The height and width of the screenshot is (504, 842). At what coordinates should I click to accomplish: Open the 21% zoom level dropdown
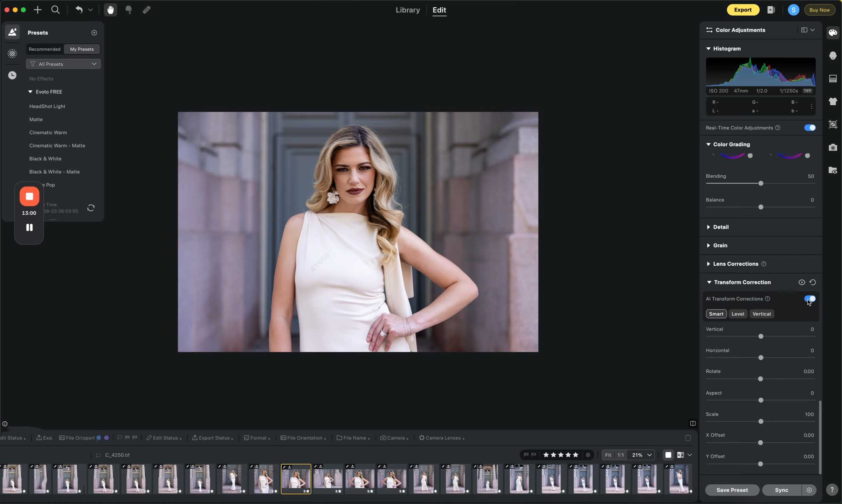coord(642,455)
